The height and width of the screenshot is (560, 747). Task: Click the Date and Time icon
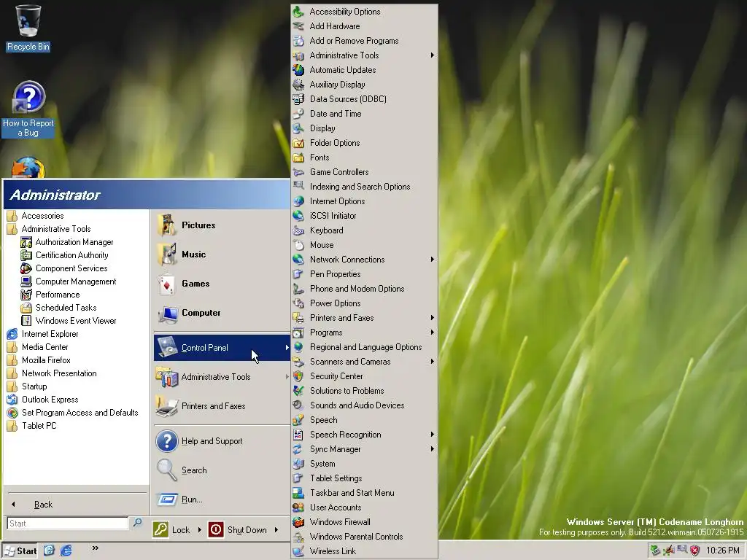point(298,114)
